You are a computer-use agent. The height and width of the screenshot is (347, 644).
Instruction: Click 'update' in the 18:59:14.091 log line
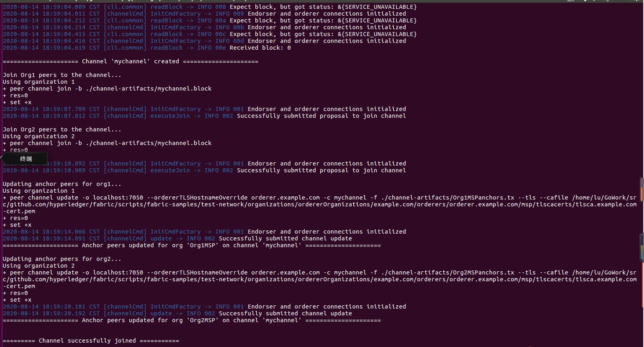click(161, 238)
